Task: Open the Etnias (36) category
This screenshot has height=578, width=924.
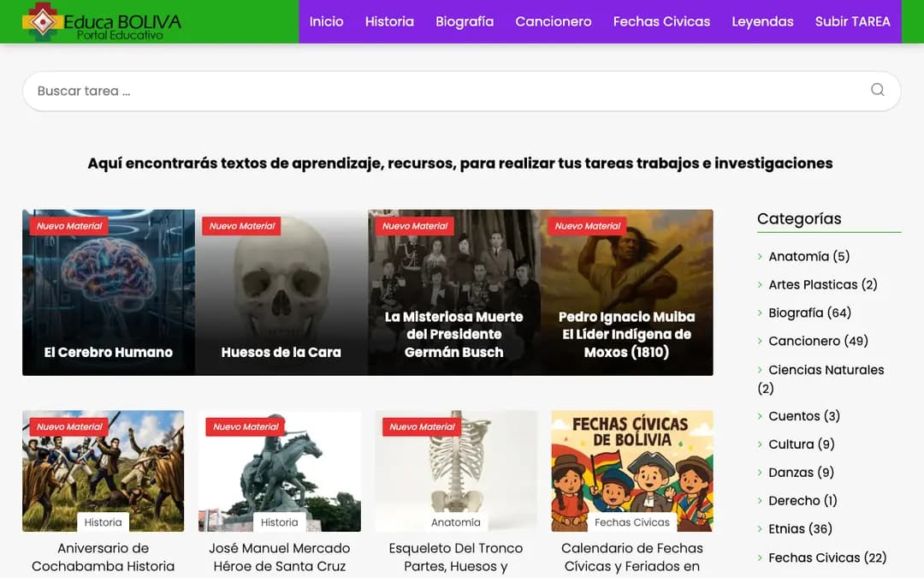Action: (x=800, y=529)
